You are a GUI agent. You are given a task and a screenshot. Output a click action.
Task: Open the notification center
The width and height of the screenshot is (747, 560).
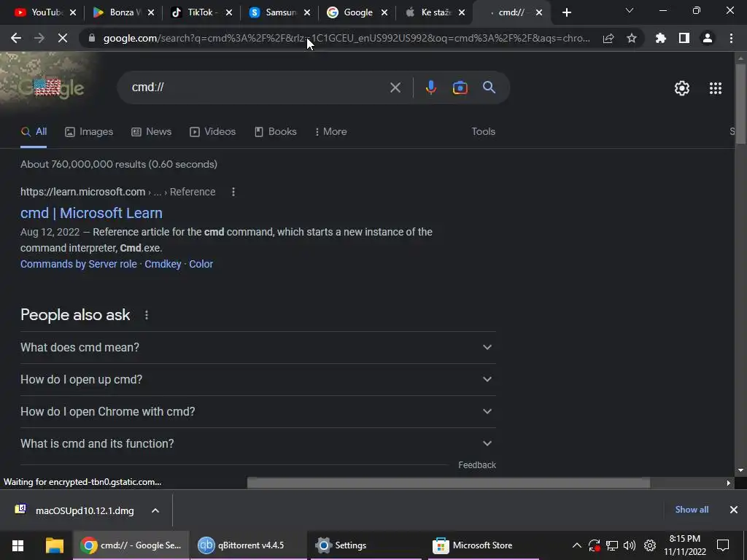click(723, 545)
